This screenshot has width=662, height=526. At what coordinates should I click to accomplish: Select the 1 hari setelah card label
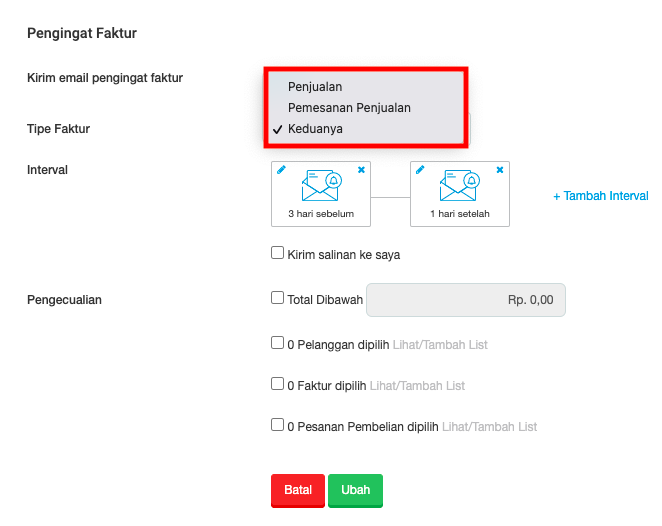pos(460,214)
